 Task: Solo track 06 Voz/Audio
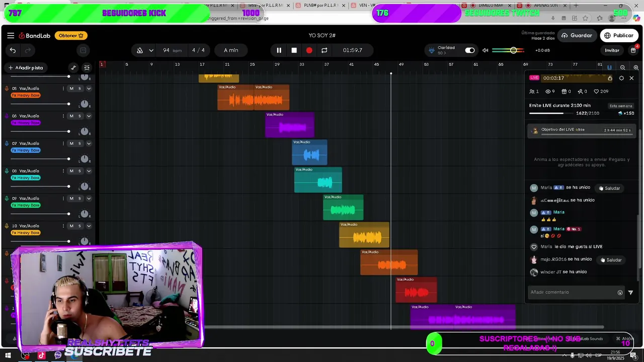click(79, 116)
